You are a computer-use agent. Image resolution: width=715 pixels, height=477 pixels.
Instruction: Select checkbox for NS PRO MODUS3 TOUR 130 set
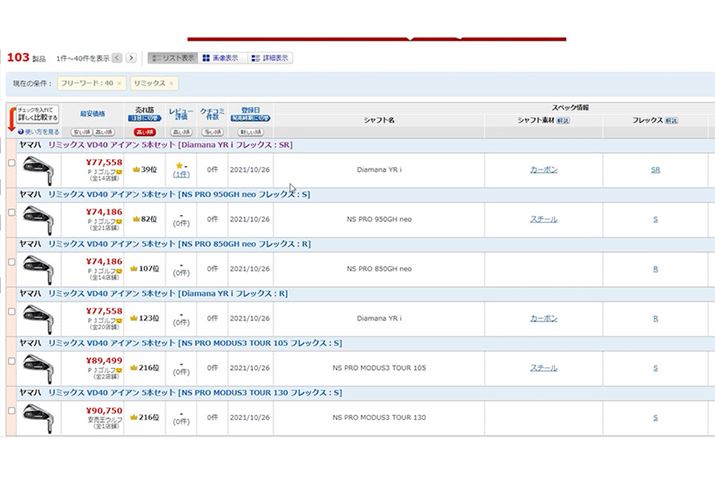click(11, 411)
